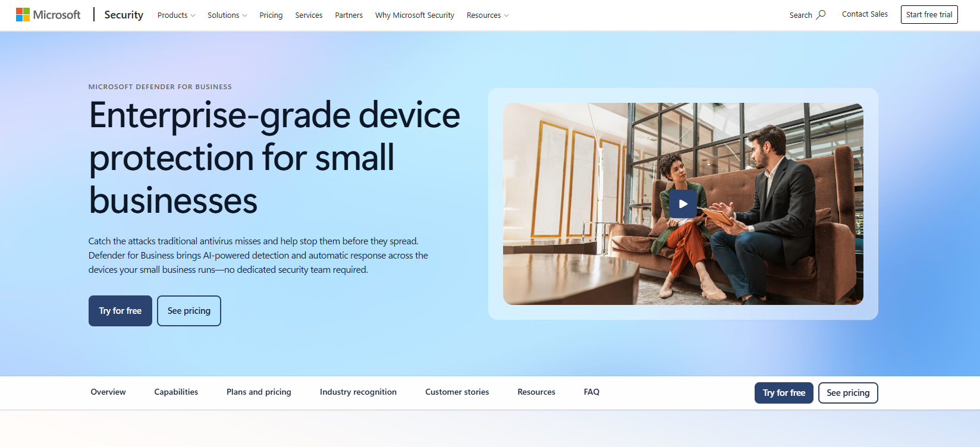The height and width of the screenshot is (447, 980).
Task: Click the Enterprise-grade device protection headline
Action: click(274, 158)
